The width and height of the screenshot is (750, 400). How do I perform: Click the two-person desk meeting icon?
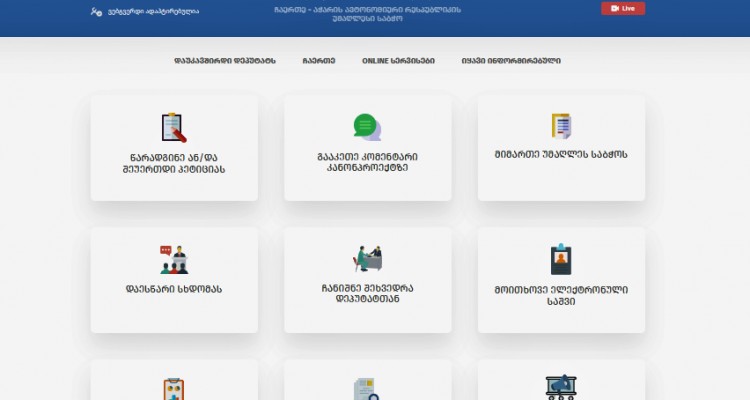[x=367, y=258]
